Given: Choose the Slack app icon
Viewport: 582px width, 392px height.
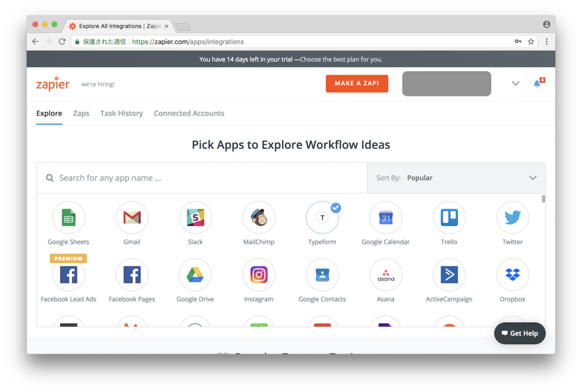Looking at the screenshot, I should [x=196, y=218].
